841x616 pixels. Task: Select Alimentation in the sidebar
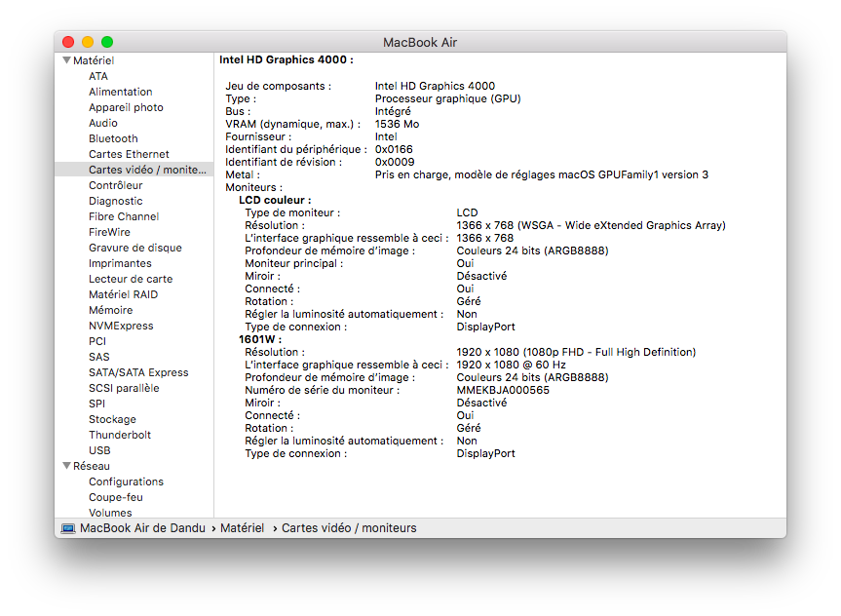coord(121,92)
